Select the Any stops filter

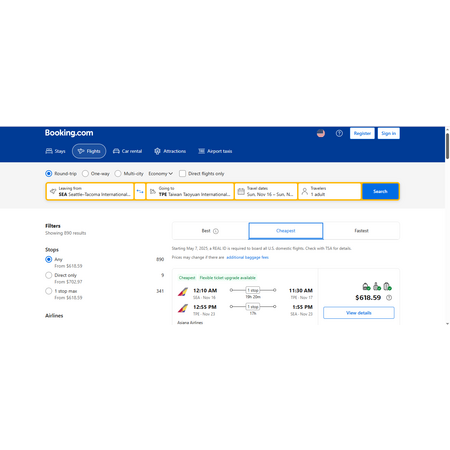point(49,259)
